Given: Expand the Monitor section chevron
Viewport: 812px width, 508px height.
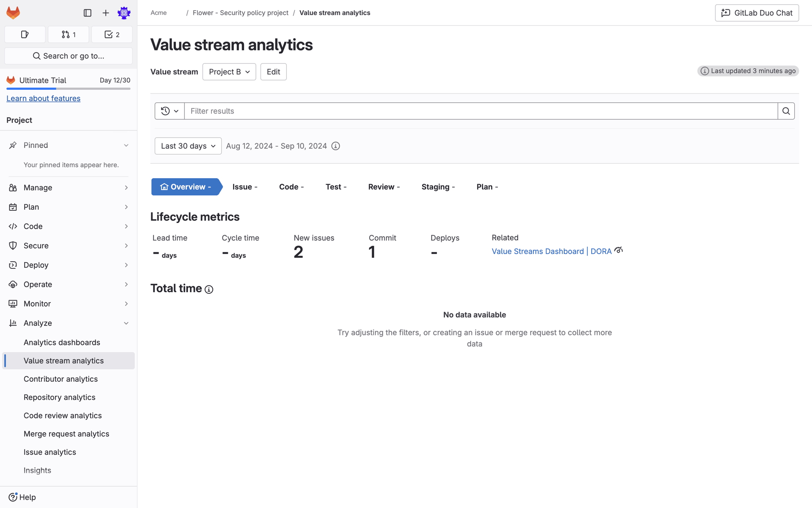Looking at the screenshot, I should click(126, 304).
